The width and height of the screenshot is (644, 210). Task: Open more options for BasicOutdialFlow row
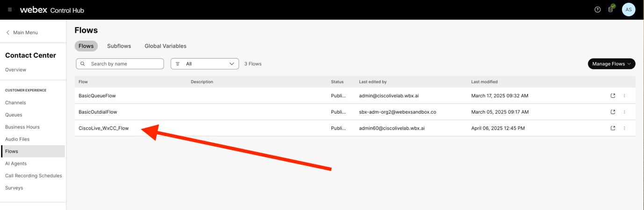click(624, 112)
